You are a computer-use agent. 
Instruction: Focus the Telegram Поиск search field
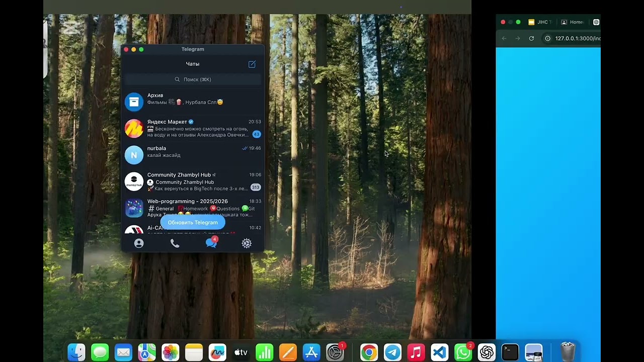[x=193, y=79]
